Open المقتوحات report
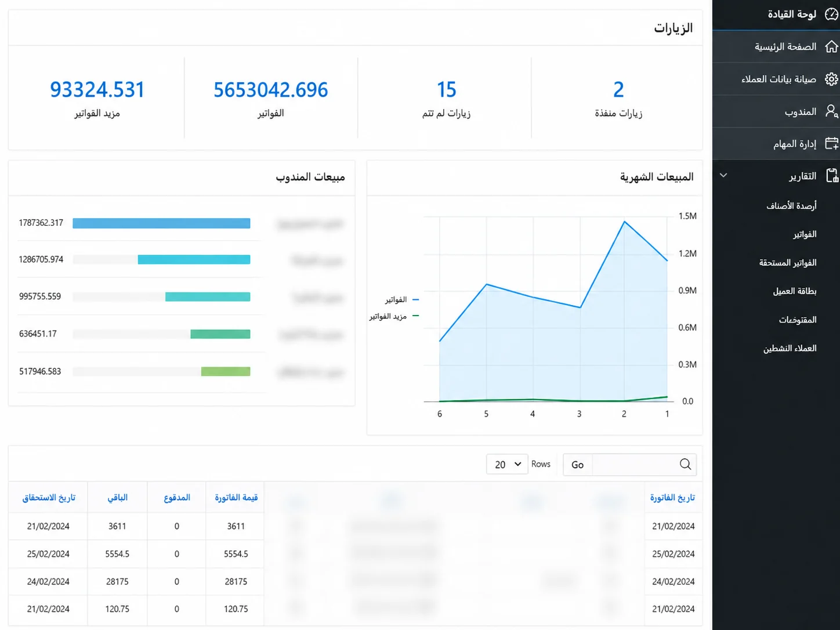The height and width of the screenshot is (630, 840). pyautogui.click(x=798, y=320)
